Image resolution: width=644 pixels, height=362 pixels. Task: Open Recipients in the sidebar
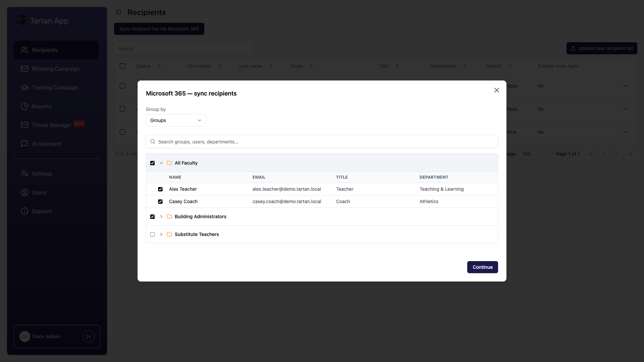(x=56, y=50)
